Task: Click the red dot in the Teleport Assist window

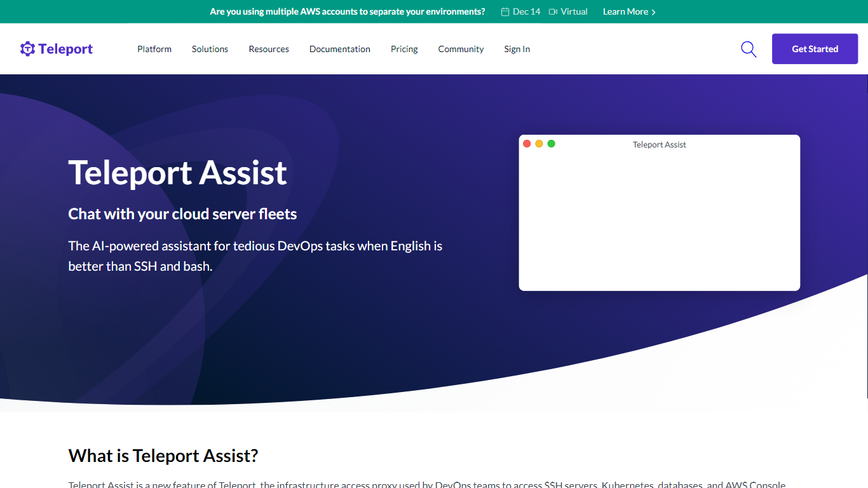Action: 527,144
